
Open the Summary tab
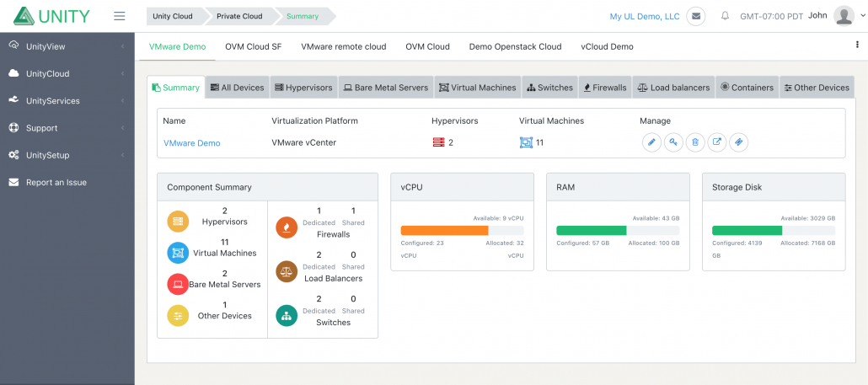176,88
